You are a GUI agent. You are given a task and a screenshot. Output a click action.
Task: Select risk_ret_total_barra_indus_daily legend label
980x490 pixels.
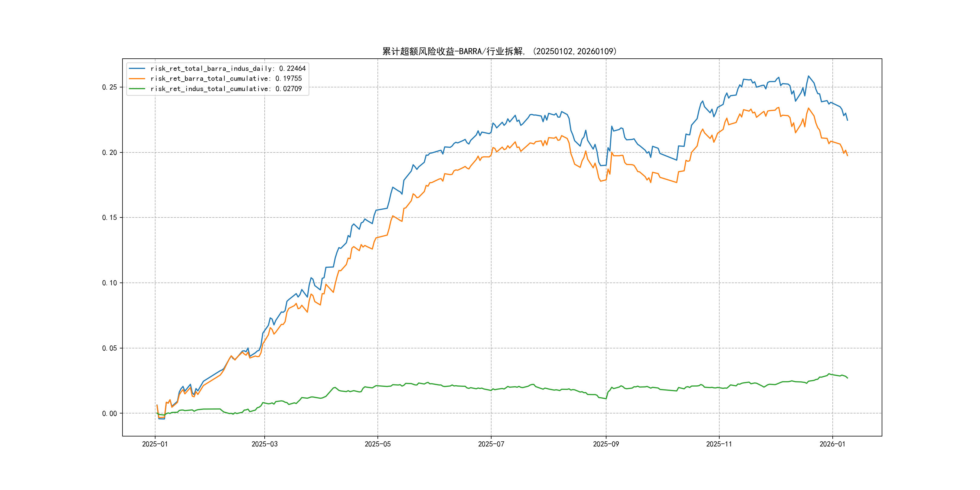click(228, 68)
